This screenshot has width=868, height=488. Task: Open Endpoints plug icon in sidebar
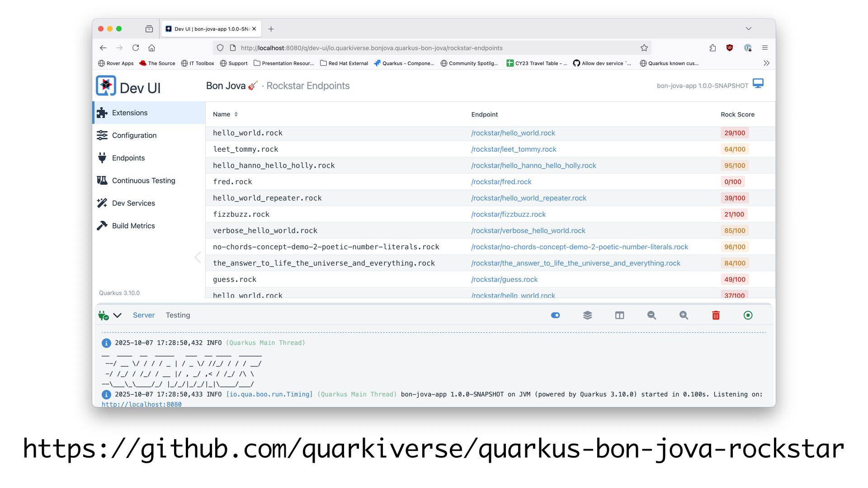tap(102, 158)
